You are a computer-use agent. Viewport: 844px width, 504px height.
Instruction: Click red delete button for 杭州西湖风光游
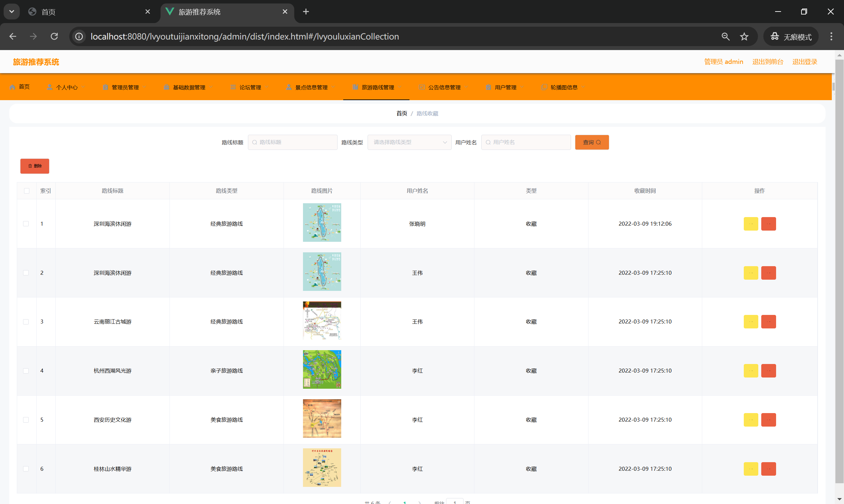tap(768, 371)
